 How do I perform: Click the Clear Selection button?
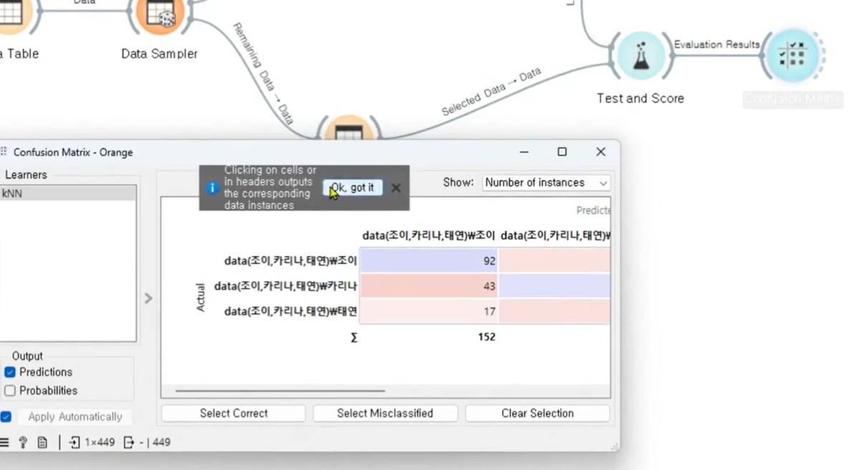click(x=537, y=413)
